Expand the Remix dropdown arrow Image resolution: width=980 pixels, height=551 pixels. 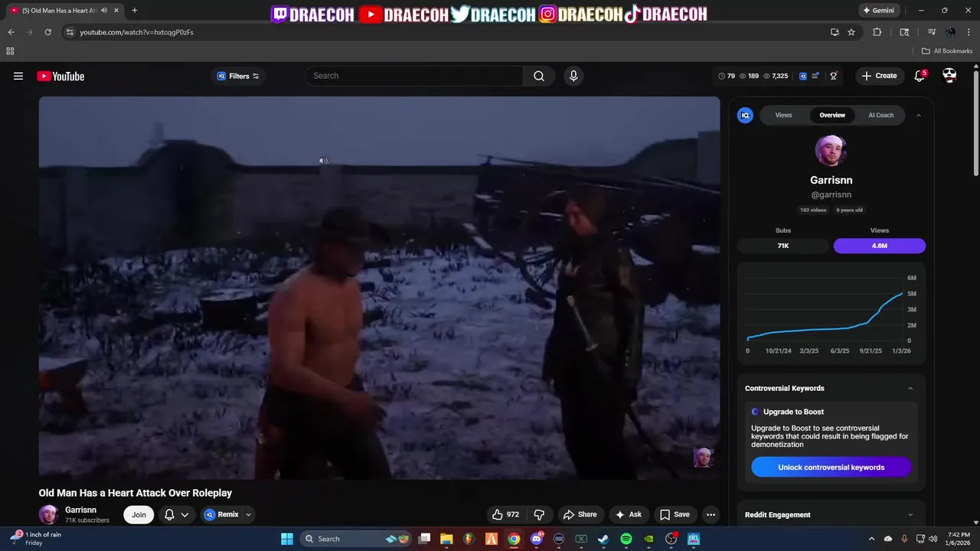point(248,514)
